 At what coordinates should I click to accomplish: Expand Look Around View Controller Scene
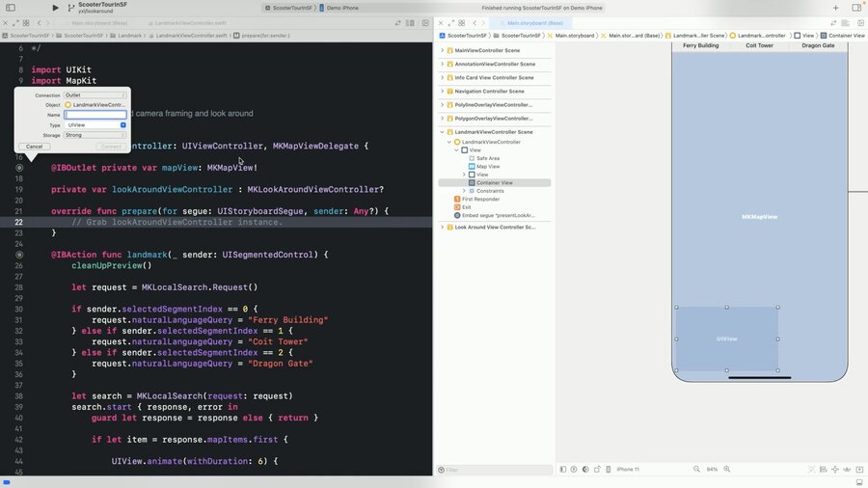coord(442,227)
